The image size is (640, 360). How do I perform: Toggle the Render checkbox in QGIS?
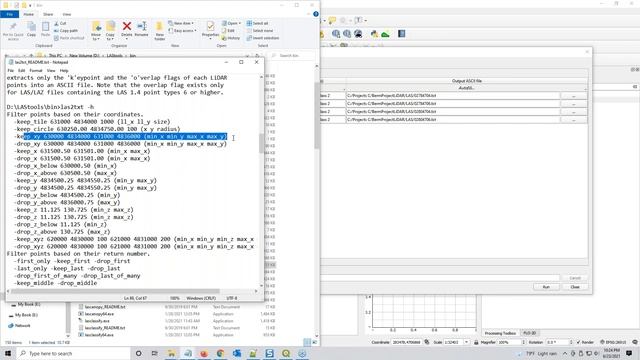[x=585, y=342]
